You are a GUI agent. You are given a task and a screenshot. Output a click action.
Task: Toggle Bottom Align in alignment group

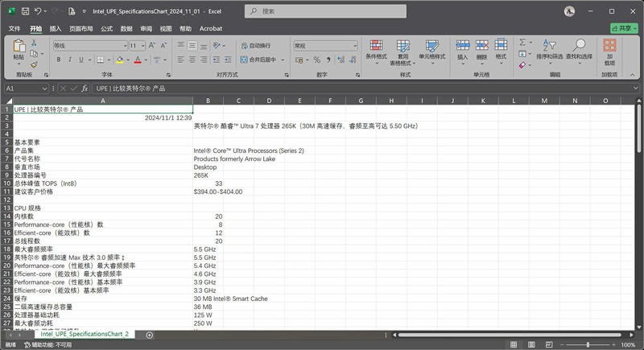click(204, 46)
